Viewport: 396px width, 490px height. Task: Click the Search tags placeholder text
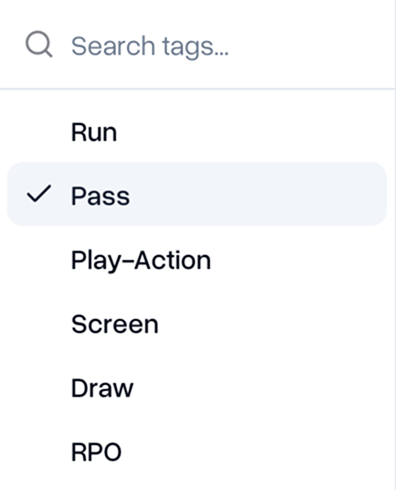pyautogui.click(x=150, y=47)
